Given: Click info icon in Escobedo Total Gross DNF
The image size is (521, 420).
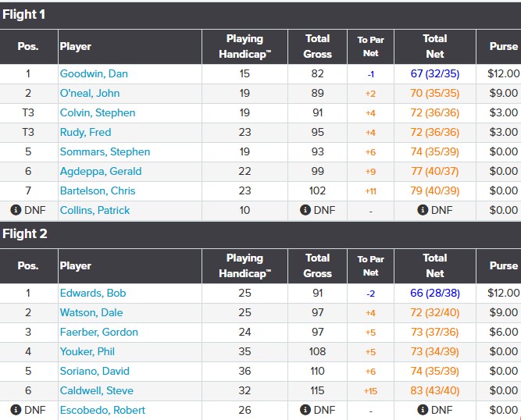Looking at the screenshot, I should [305, 410].
